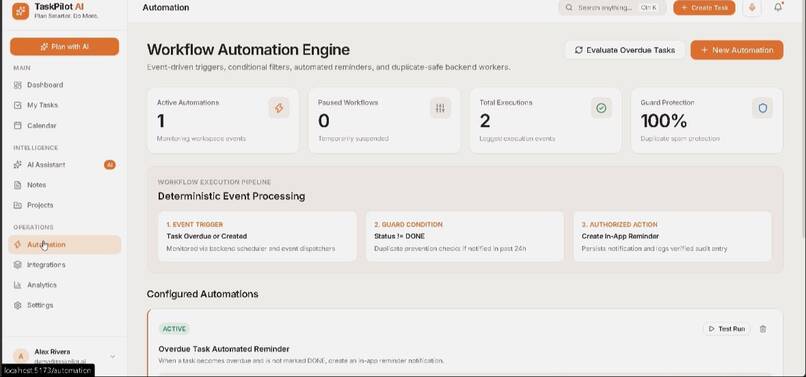Viewport: 806px width, 377px height.
Task: Click Evaluate Overdue Tasks button
Action: click(x=625, y=50)
